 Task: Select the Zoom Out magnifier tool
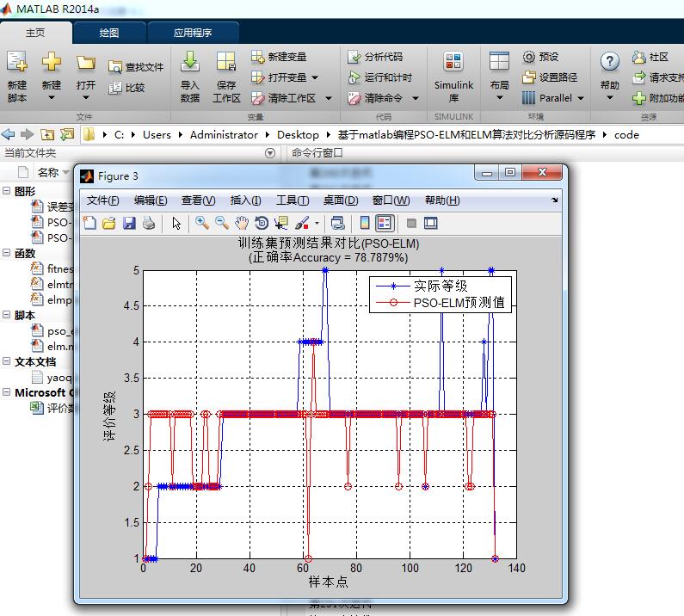222,223
